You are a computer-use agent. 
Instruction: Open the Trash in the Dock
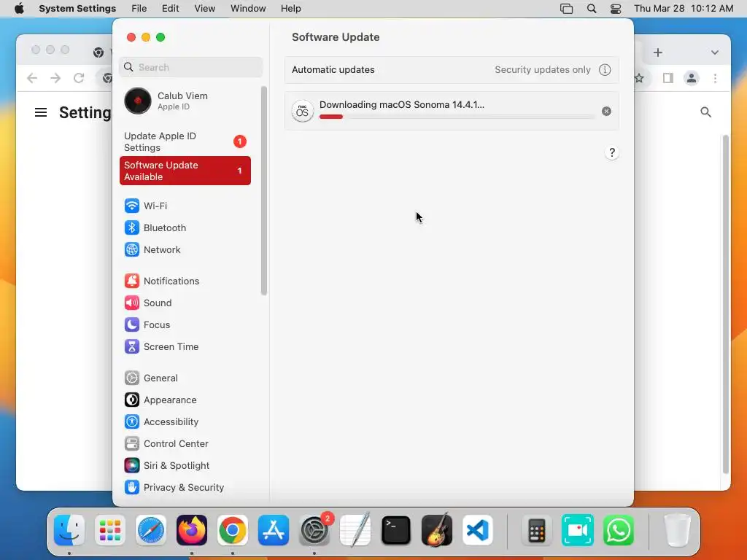[677, 531]
